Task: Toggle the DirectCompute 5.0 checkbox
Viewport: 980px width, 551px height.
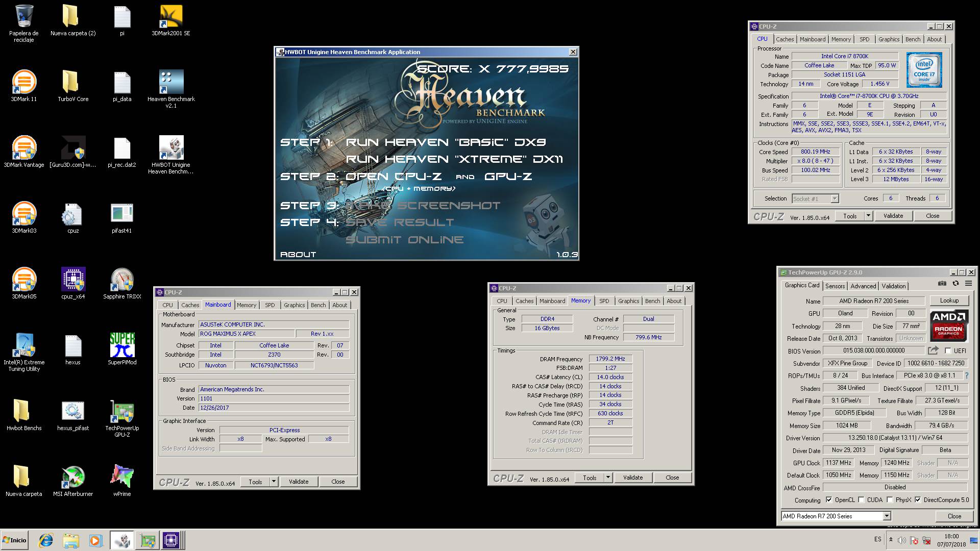Action: point(918,500)
